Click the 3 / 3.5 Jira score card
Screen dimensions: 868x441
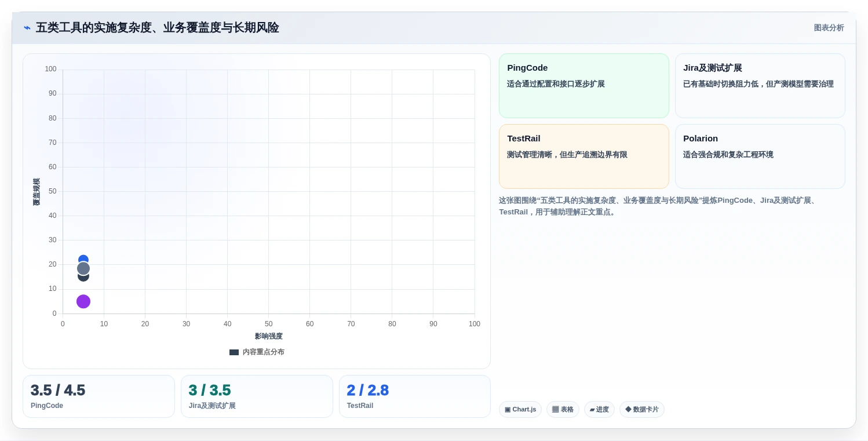pyautogui.click(x=257, y=396)
